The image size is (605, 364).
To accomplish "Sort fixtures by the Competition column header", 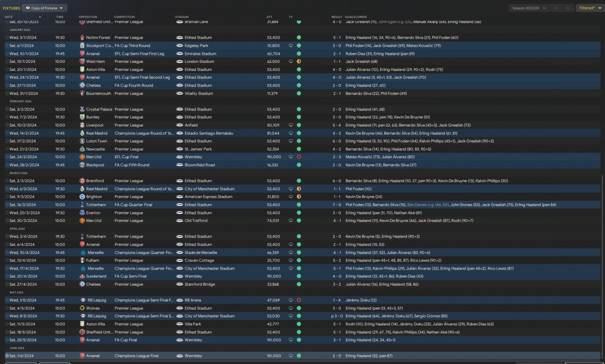I will [x=124, y=17].
